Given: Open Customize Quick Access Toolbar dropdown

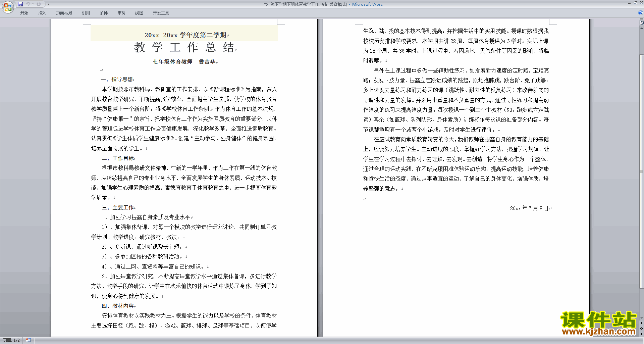Looking at the screenshot, I should coord(48,4).
